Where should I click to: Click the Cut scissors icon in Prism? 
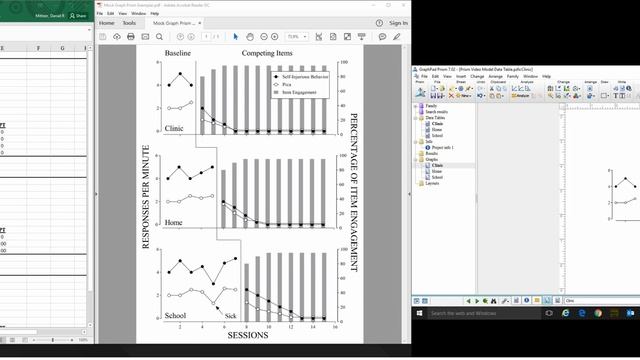(x=492, y=89)
